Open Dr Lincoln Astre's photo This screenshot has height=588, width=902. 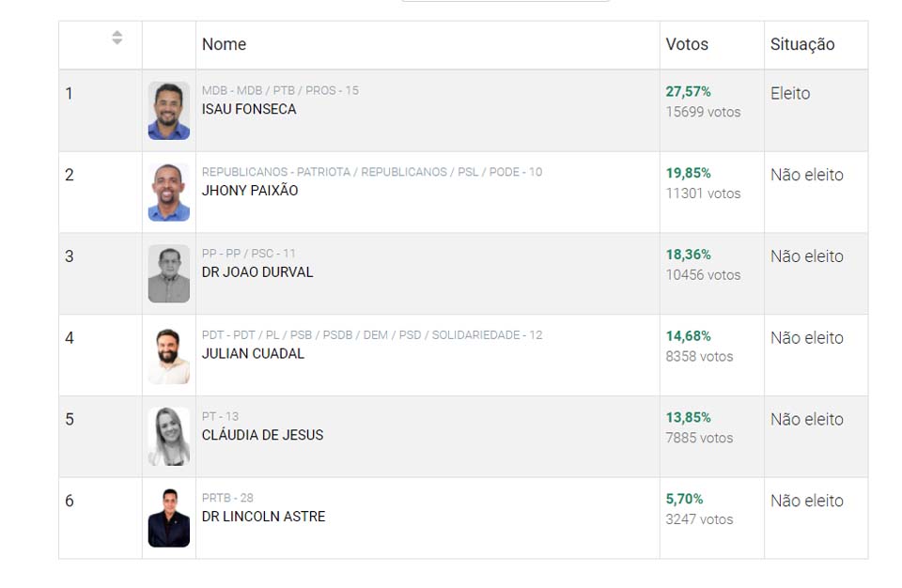169,518
